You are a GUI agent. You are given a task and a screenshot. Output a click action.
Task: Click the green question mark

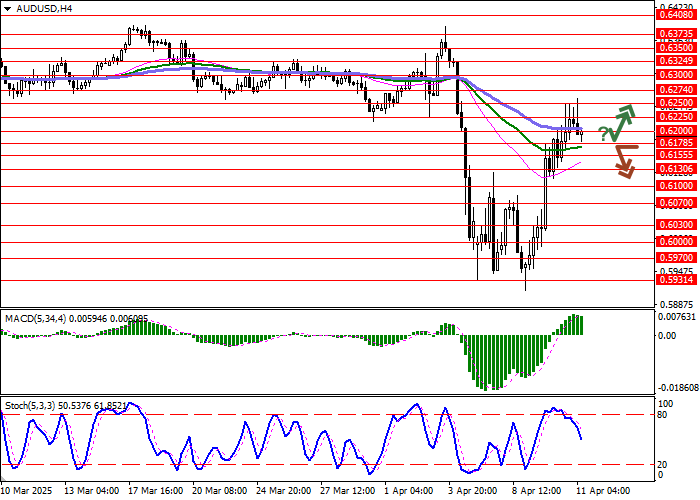tap(603, 134)
